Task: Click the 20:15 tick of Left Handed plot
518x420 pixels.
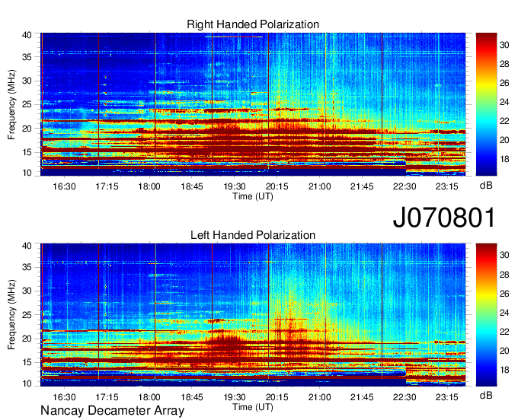Action: click(277, 397)
